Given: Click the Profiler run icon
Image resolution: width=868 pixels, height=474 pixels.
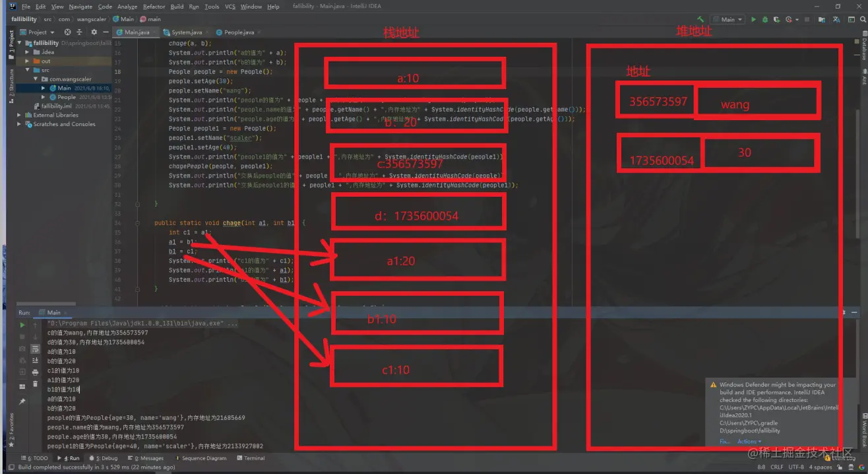Looking at the screenshot, I should (x=789, y=19).
